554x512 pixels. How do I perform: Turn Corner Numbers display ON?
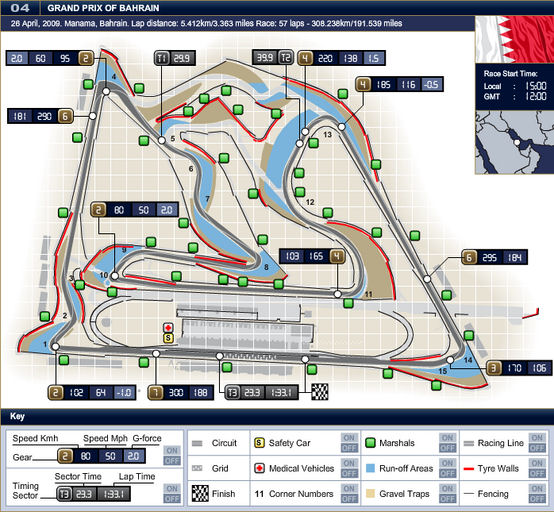click(x=349, y=488)
